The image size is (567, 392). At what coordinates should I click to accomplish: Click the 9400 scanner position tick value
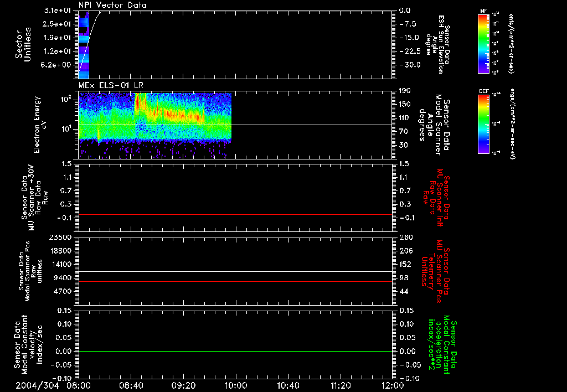click(63, 278)
